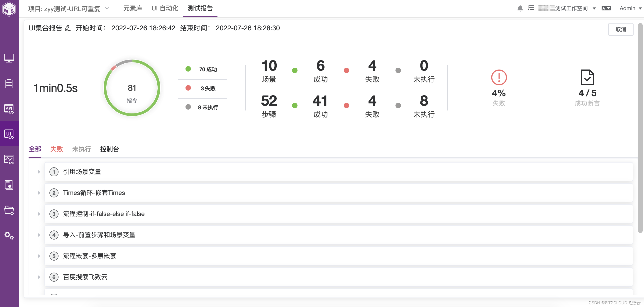Click the notification bell icon
Image resolution: width=644 pixels, height=307 pixels.
(x=520, y=8)
